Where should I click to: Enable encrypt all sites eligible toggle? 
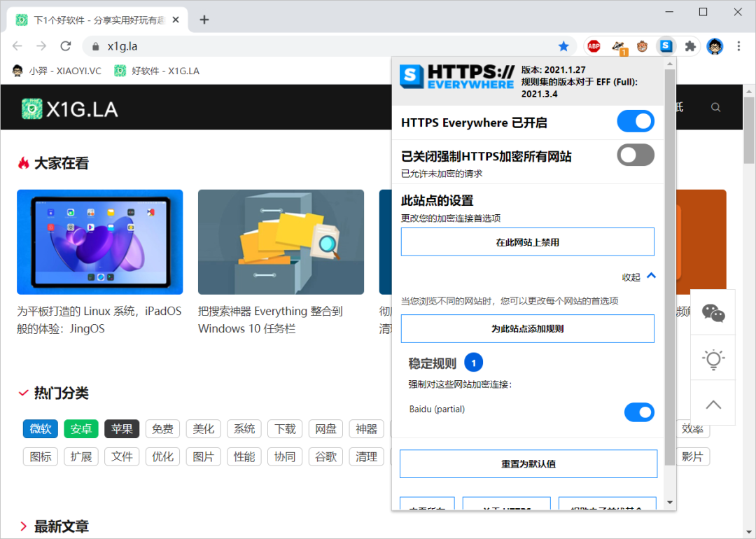[x=635, y=155]
